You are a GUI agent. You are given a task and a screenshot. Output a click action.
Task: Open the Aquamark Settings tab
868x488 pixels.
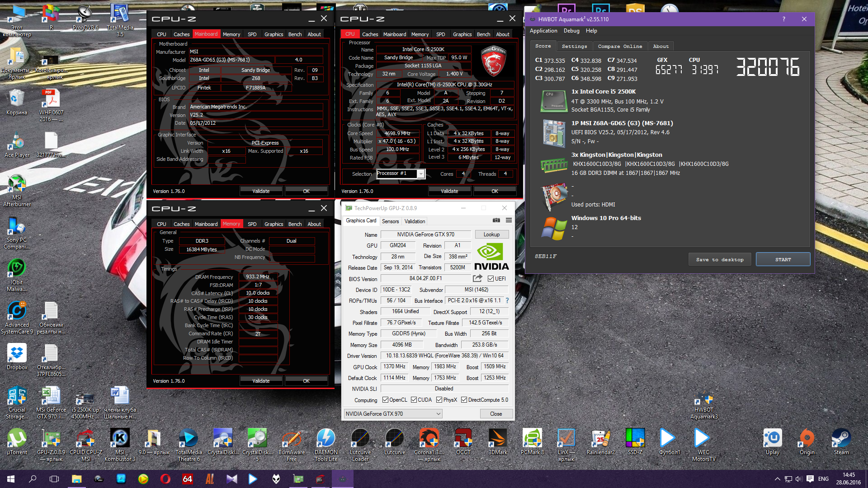click(574, 47)
